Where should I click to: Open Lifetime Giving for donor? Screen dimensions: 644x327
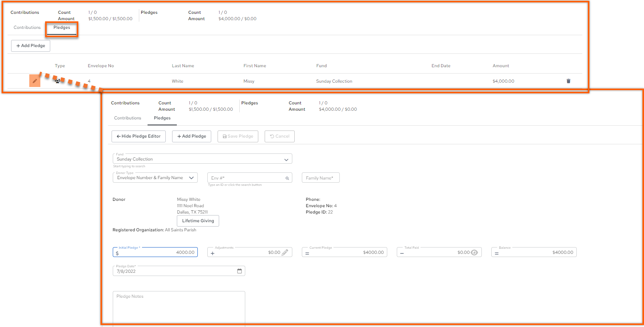tap(198, 221)
